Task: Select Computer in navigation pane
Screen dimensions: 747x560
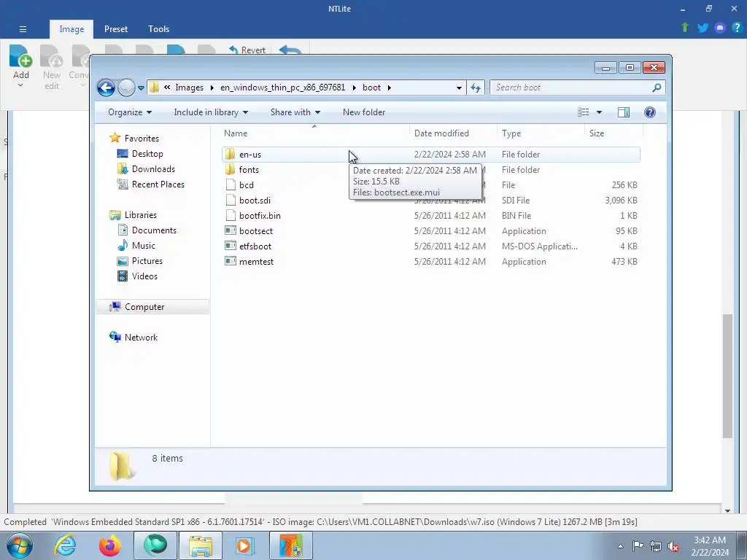Action: 152,307
